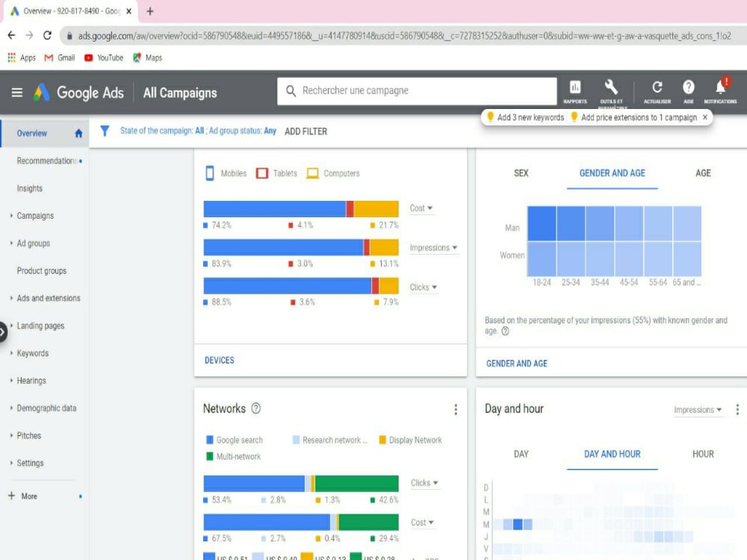Open Recommendations in the sidebar
This screenshot has width=747, height=560.
coord(46,161)
